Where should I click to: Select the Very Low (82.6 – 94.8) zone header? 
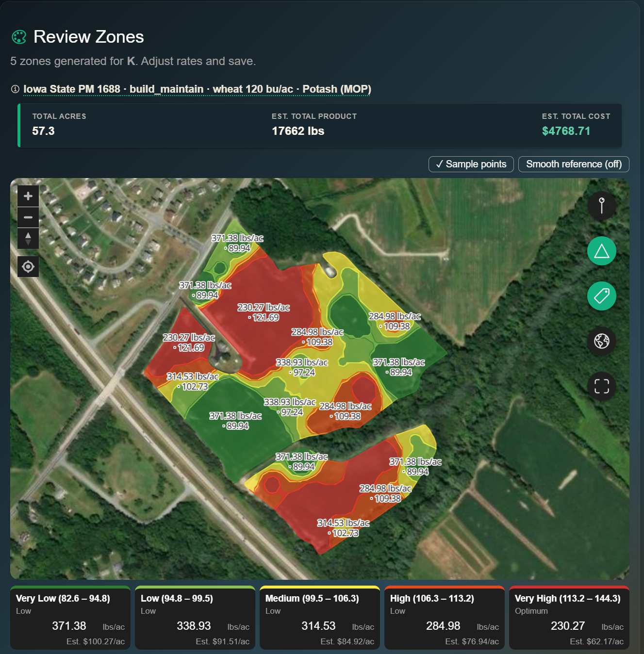click(63, 598)
